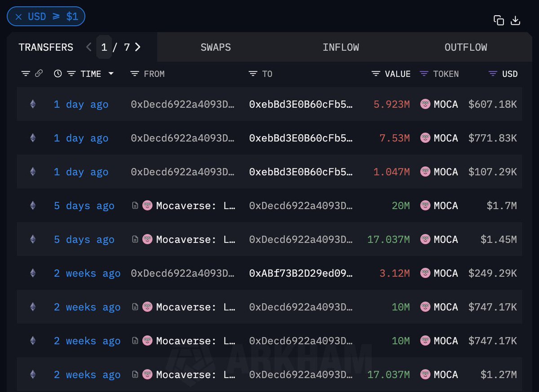Switch to the INFLOW tab

point(341,47)
